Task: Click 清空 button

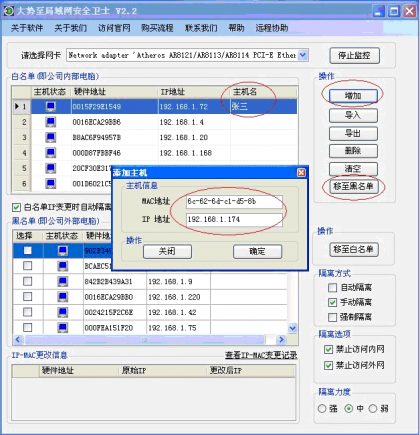Action: 353,169
